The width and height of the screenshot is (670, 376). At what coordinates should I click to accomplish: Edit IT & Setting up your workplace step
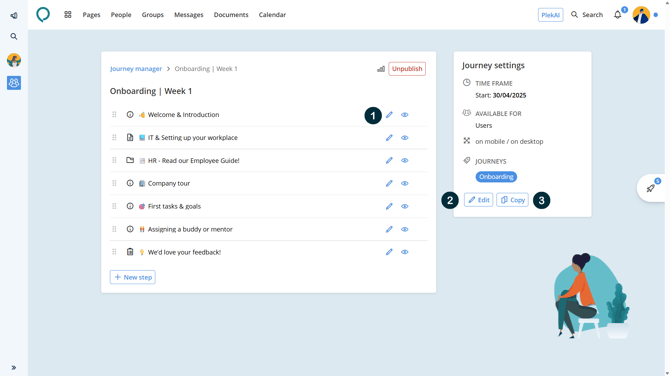[x=389, y=138]
